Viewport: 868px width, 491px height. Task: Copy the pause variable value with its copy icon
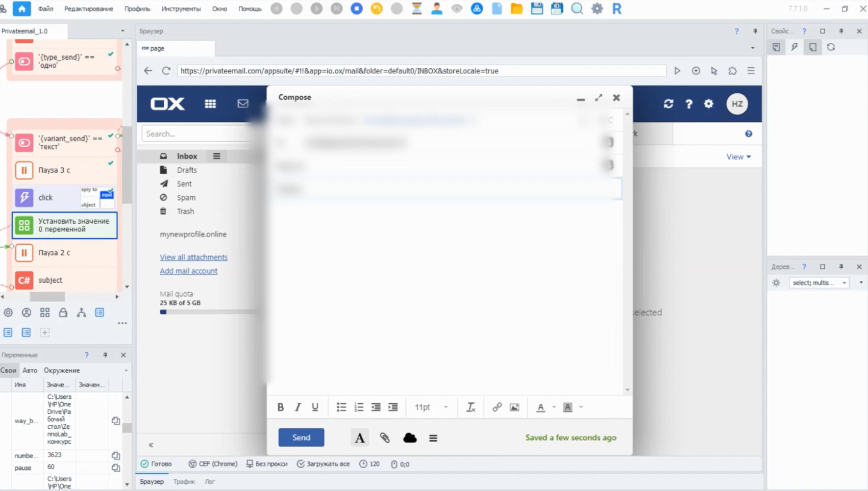click(116, 468)
